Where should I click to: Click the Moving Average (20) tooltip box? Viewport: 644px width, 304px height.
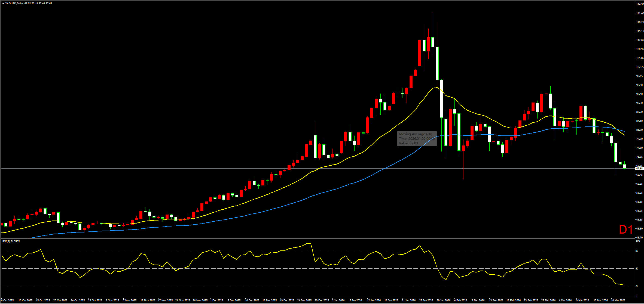(x=417, y=138)
